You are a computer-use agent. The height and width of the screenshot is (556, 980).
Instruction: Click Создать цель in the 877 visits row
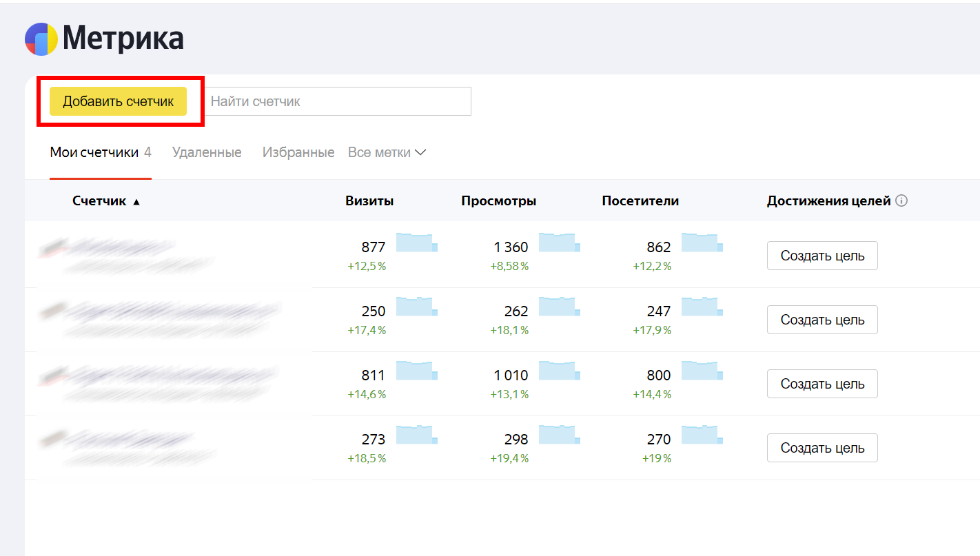point(821,256)
